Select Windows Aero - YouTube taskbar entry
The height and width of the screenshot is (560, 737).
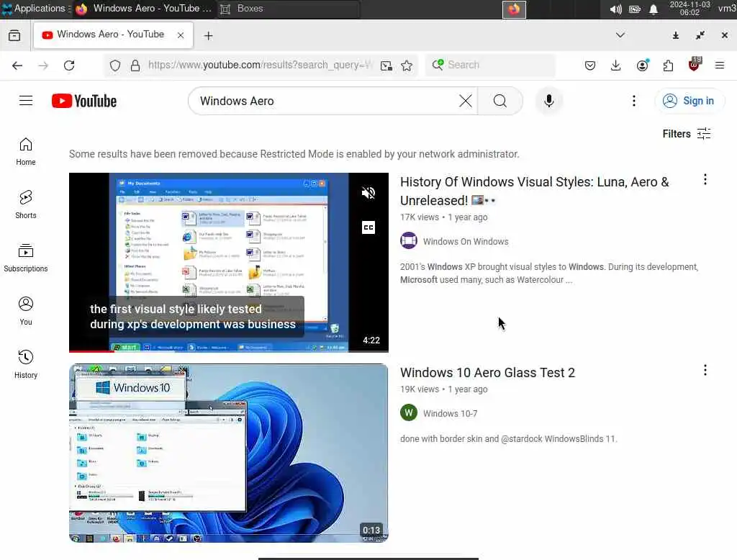coord(143,9)
